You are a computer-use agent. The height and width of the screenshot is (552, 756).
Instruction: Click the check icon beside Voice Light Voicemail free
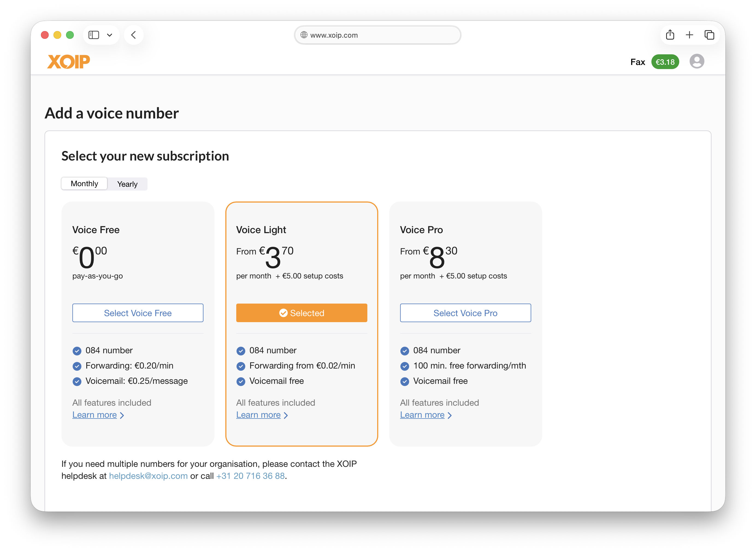[x=241, y=382]
